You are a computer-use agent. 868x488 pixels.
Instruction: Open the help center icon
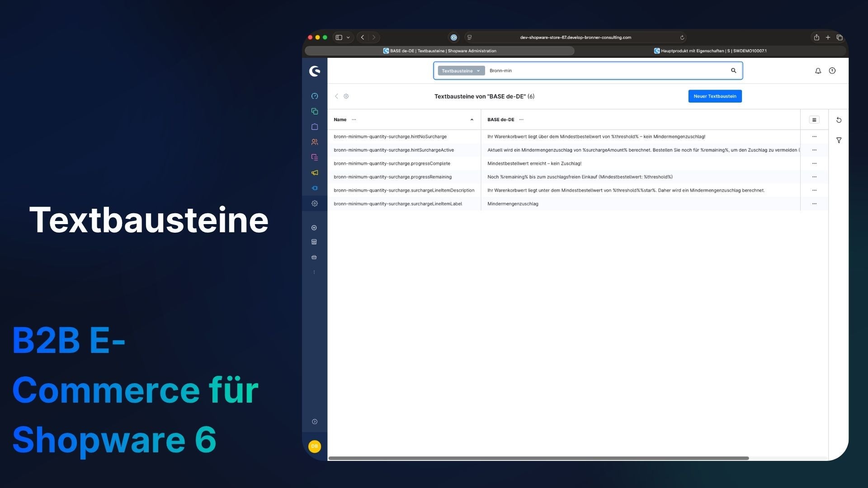(832, 70)
